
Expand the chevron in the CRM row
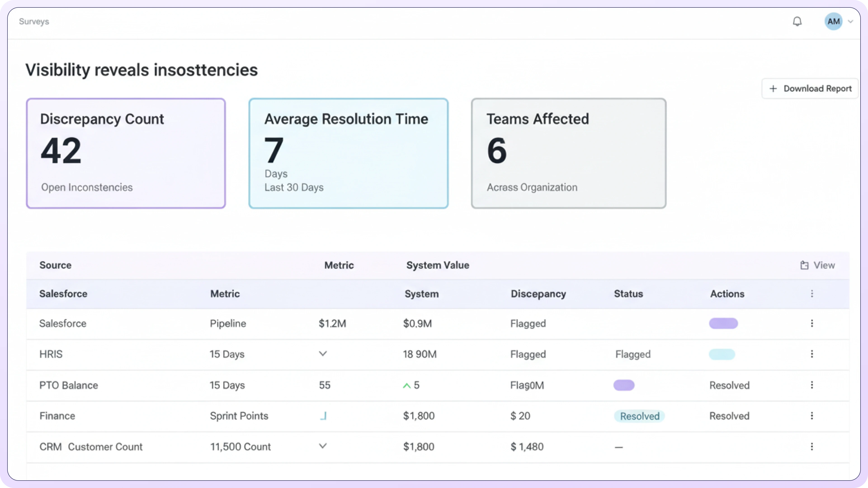(x=323, y=446)
